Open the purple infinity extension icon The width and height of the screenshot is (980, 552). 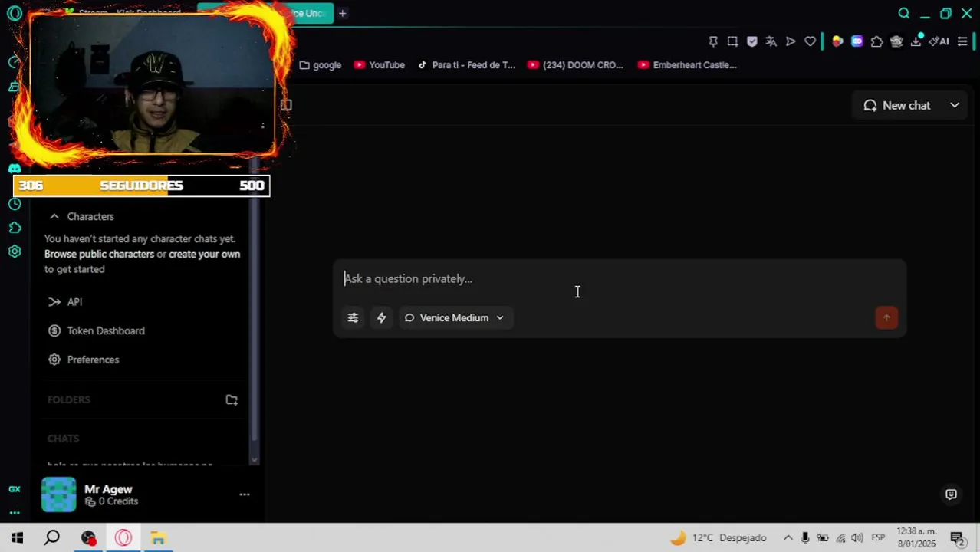pyautogui.click(x=857, y=41)
